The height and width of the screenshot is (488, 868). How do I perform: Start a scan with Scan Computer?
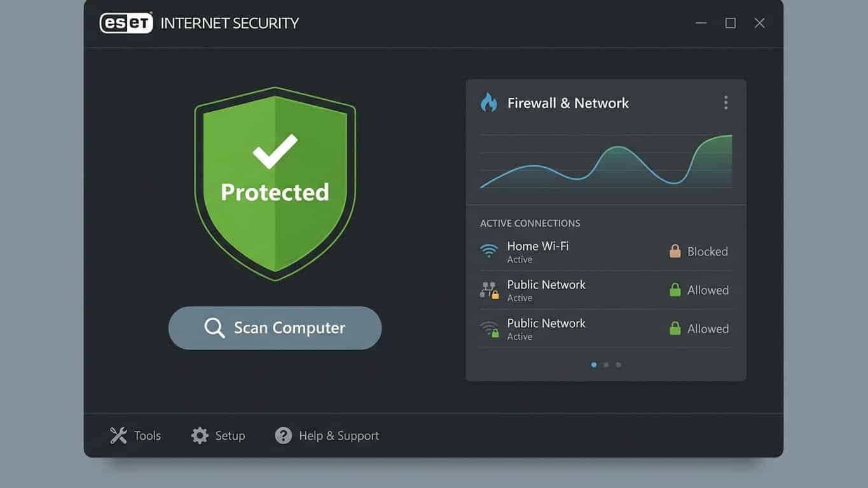point(275,328)
